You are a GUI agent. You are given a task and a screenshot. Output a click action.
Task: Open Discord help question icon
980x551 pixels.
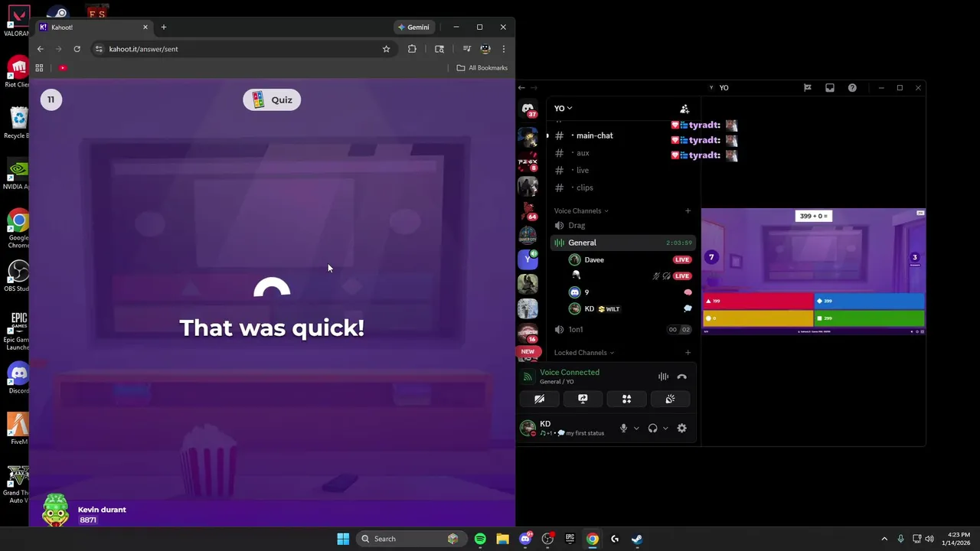click(852, 88)
